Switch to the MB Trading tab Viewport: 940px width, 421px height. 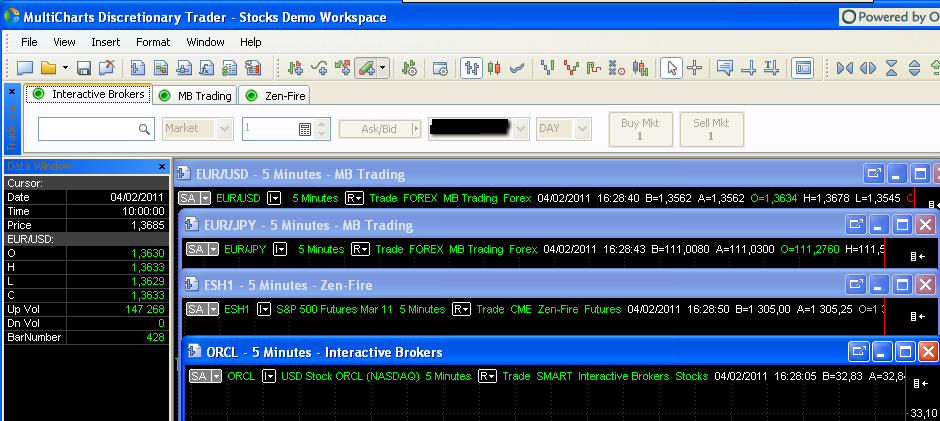coord(195,95)
